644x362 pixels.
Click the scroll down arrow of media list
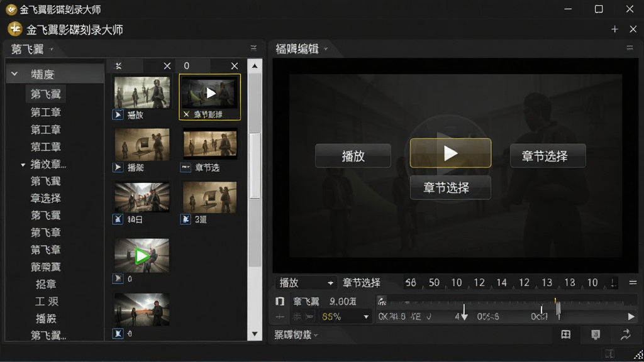pyautogui.click(x=255, y=334)
